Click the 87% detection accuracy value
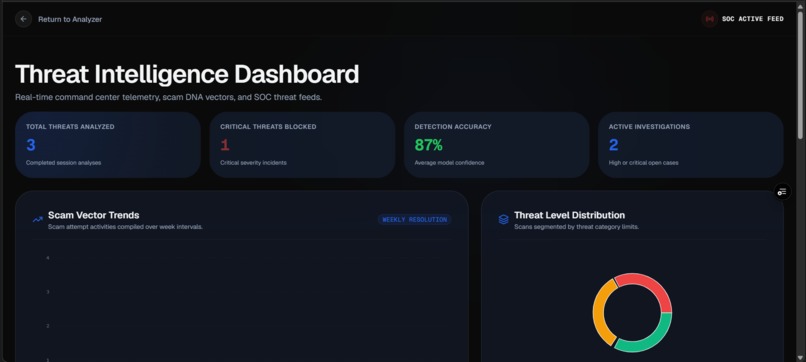 tap(428, 146)
